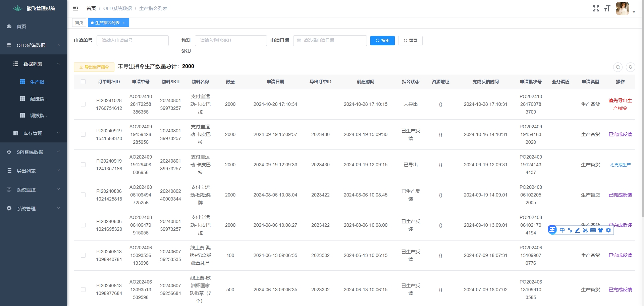Expand the 导出列表 menu
The height and width of the screenshot is (306, 644).
coord(58,171)
